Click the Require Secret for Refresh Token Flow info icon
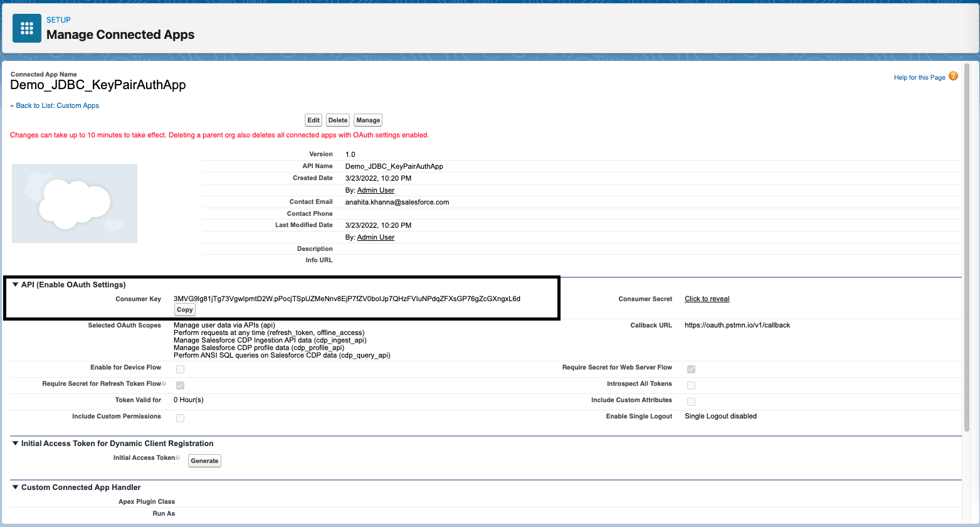This screenshot has width=980, height=527. click(x=164, y=384)
